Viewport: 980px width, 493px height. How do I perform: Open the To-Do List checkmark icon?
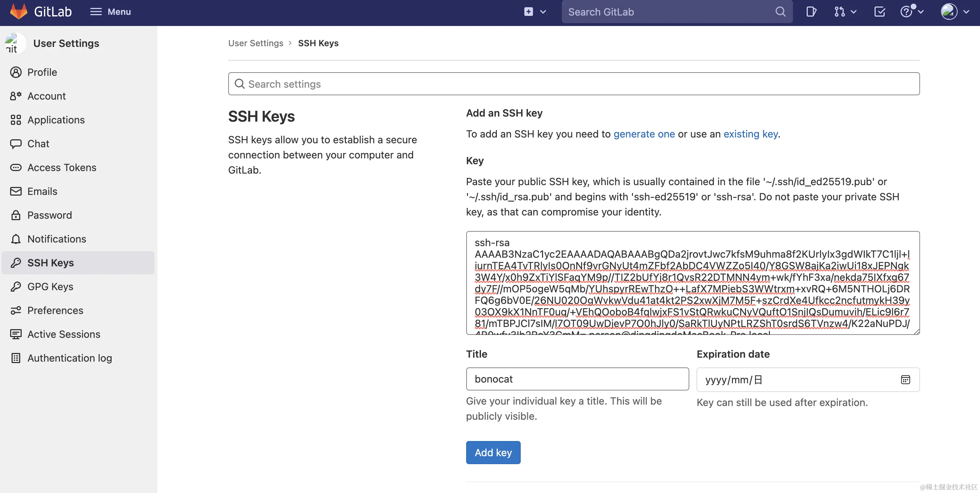coord(880,12)
